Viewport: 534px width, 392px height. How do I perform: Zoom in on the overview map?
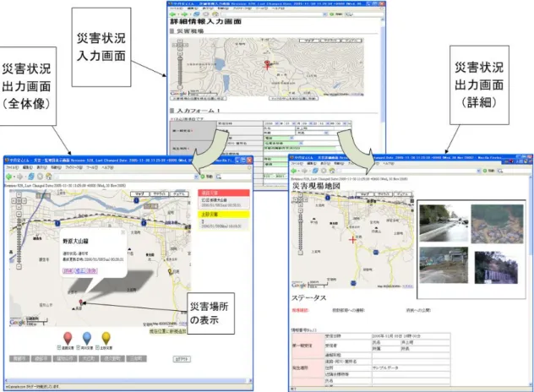(19, 215)
